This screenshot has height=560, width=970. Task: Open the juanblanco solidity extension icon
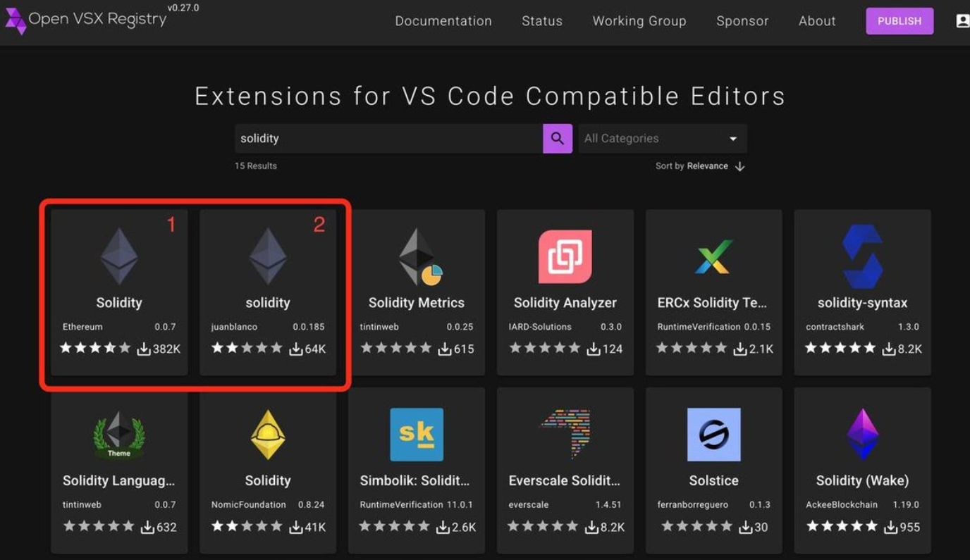coord(268,256)
